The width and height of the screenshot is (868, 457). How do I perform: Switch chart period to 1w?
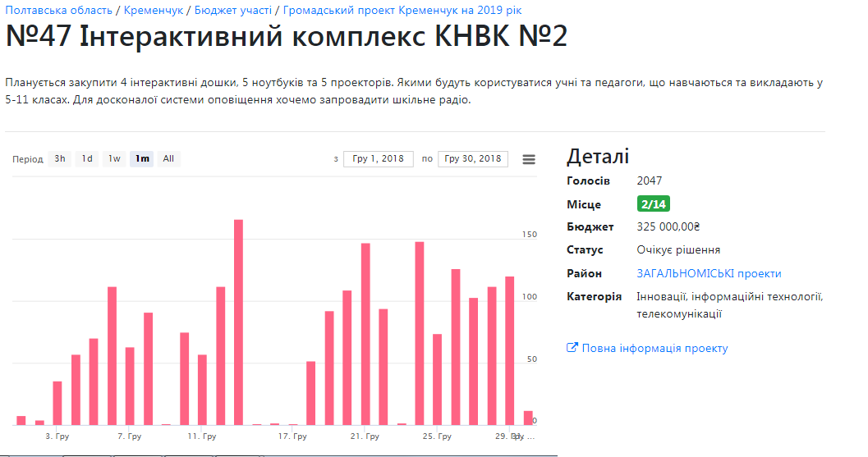114,159
